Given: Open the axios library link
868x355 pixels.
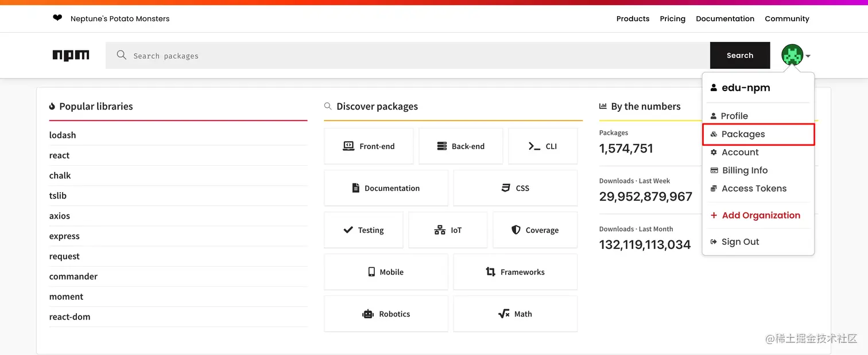Looking at the screenshot, I should tap(60, 216).
